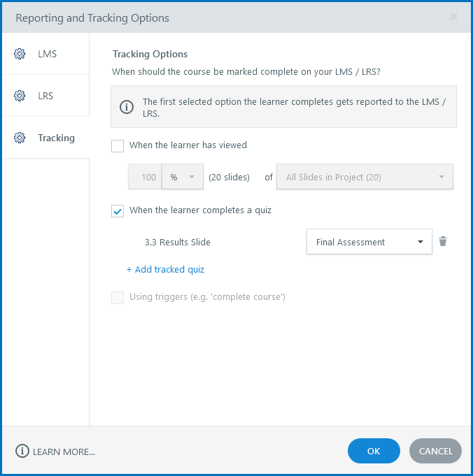This screenshot has width=473, height=476.
Task: Open the 'All Slides in Project' dropdown
Action: [x=365, y=178]
